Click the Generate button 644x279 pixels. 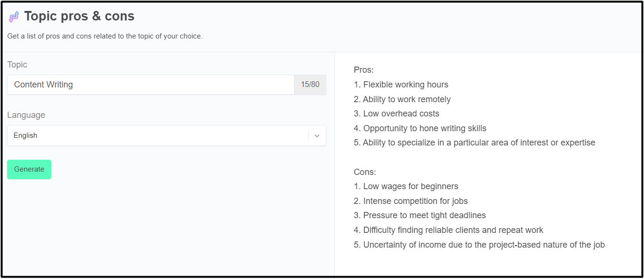29,170
